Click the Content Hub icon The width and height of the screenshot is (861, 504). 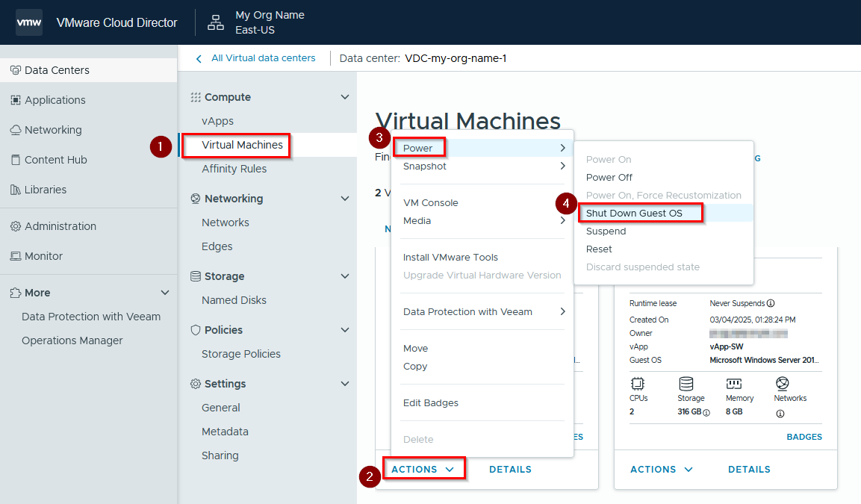tap(16, 160)
